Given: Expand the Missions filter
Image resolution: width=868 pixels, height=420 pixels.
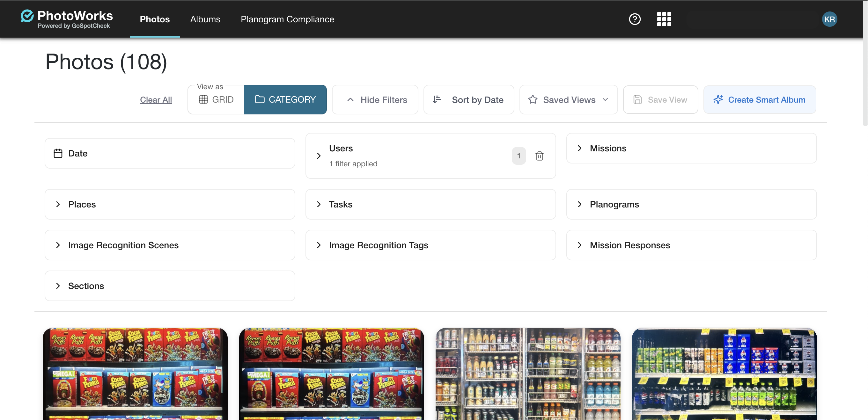Looking at the screenshot, I should pyautogui.click(x=691, y=148).
